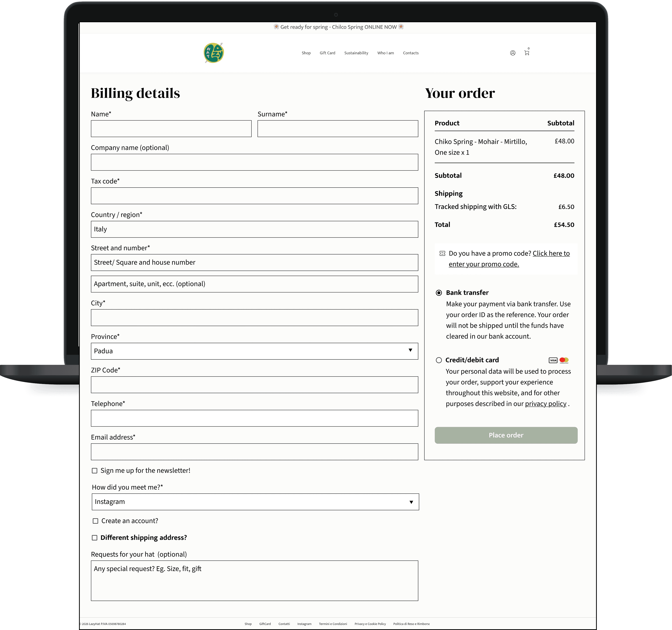The width and height of the screenshot is (672, 630).
Task: Open the How did you meet me dropdown
Action: coord(255,502)
